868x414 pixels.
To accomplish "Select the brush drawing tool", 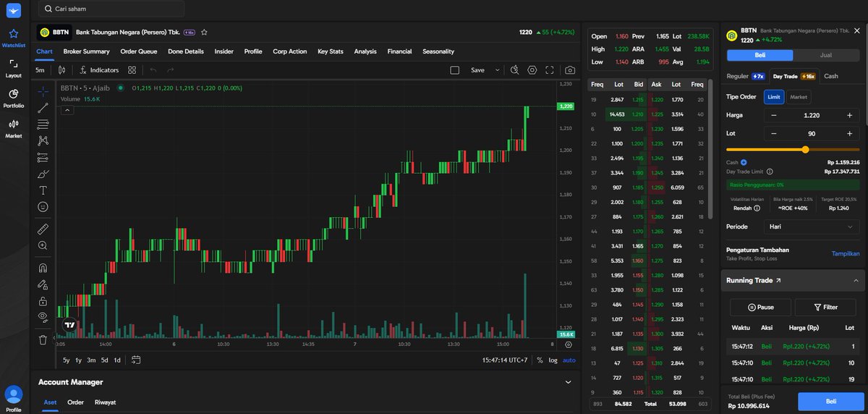I will click(x=43, y=174).
